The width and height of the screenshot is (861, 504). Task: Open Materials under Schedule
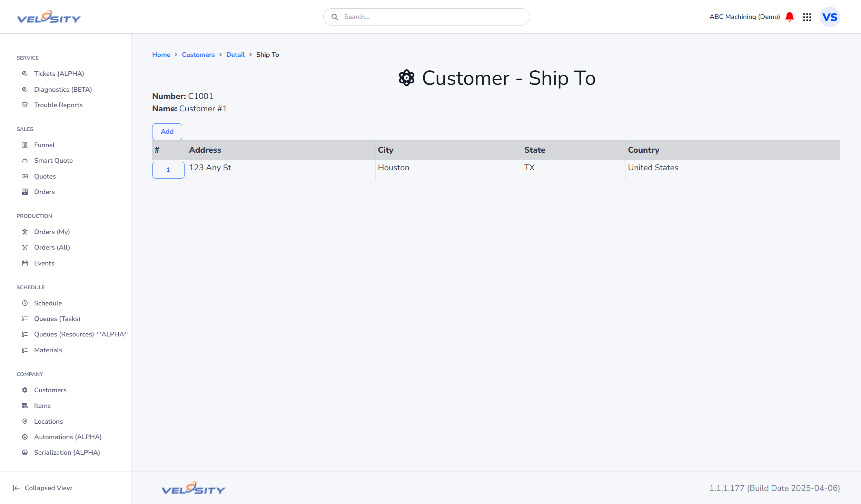[x=48, y=350]
